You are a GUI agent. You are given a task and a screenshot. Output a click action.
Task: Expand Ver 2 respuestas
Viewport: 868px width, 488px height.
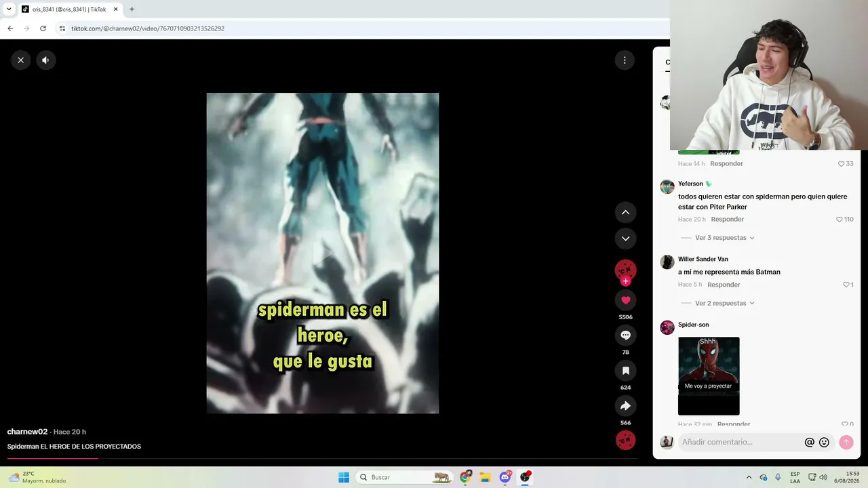click(x=724, y=303)
